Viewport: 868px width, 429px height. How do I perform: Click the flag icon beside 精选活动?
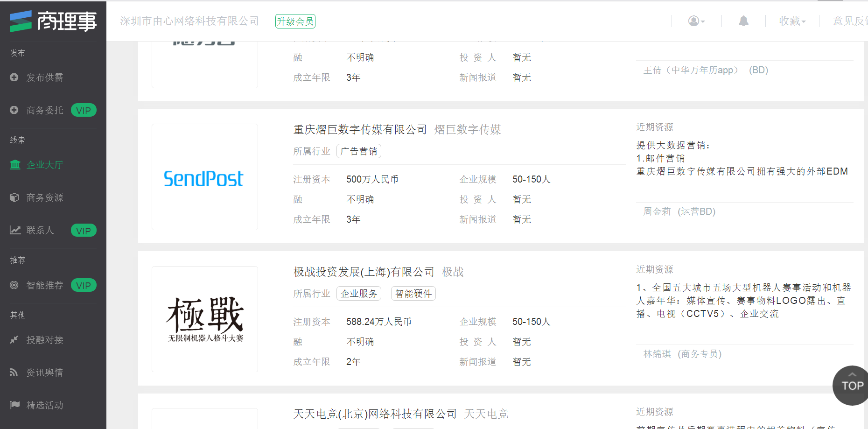coord(15,405)
